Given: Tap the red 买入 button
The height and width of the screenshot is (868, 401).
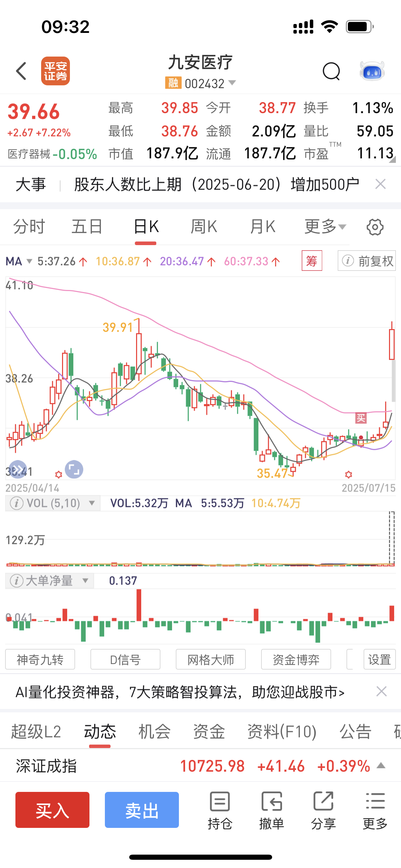Looking at the screenshot, I should click(52, 810).
